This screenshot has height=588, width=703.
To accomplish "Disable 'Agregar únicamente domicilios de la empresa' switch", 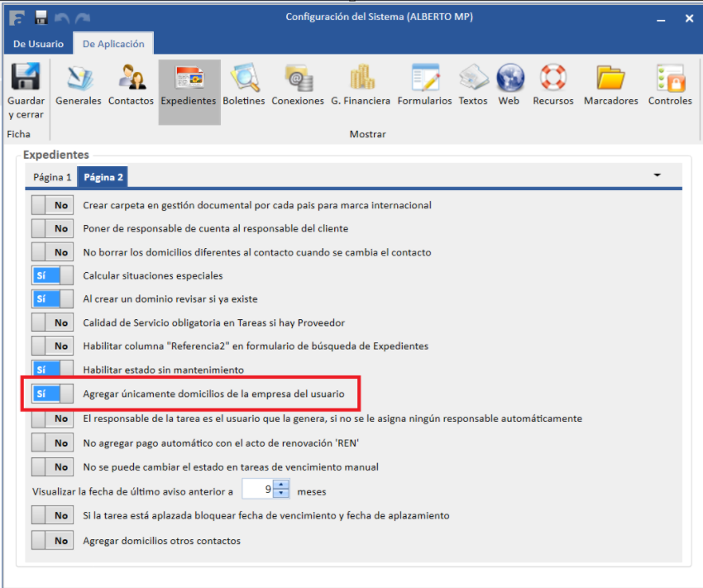I will coord(52,394).
